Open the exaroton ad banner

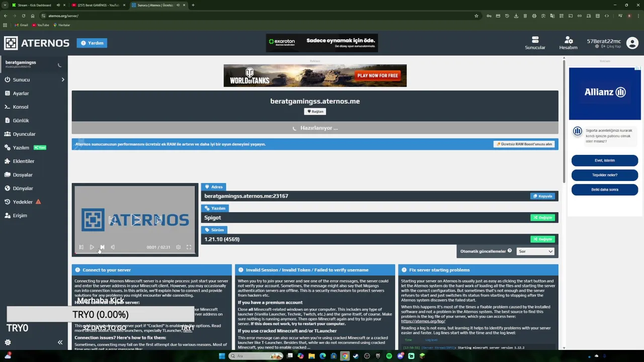pos(322,43)
